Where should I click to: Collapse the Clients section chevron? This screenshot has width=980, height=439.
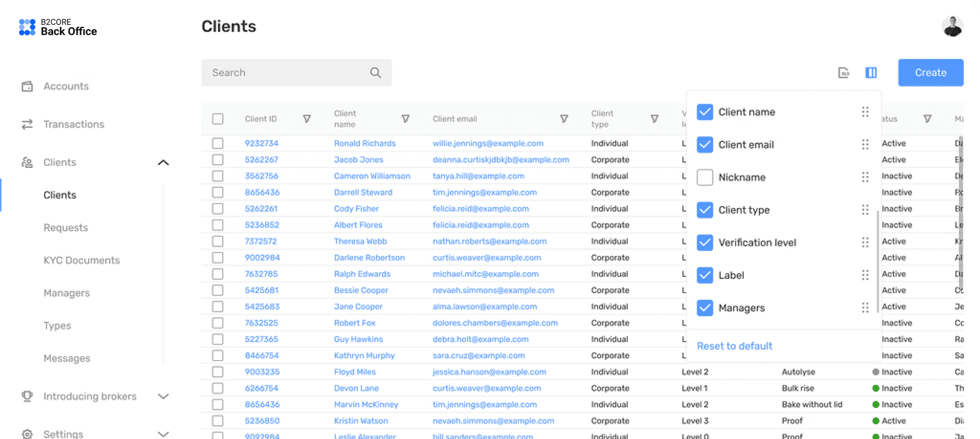point(164,163)
